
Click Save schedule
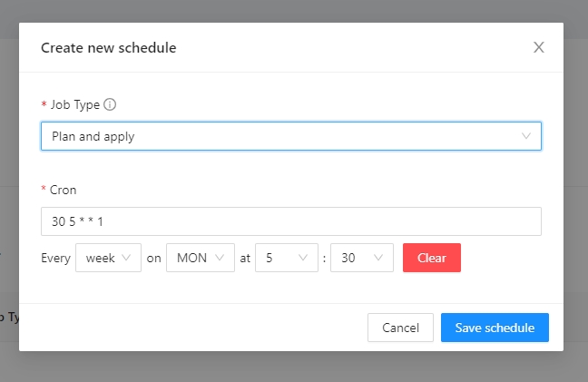pyautogui.click(x=495, y=328)
